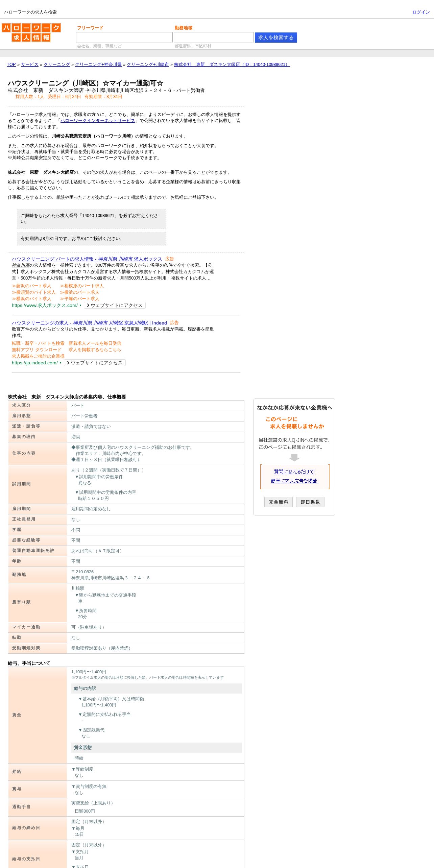Click the 雇用期間の定めなし value
The width and height of the screenshot is (434, 868).
pyautogui.click(x=91, y=509)
